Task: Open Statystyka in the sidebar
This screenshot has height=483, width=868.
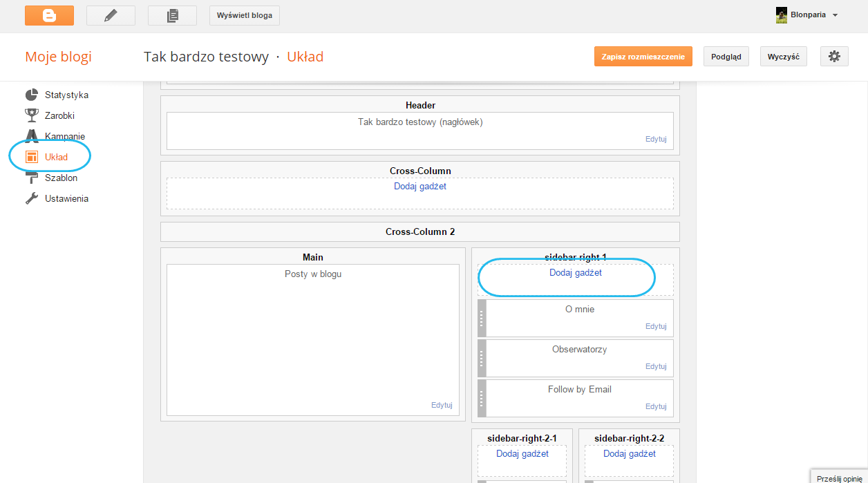Action: coord(66,95)
